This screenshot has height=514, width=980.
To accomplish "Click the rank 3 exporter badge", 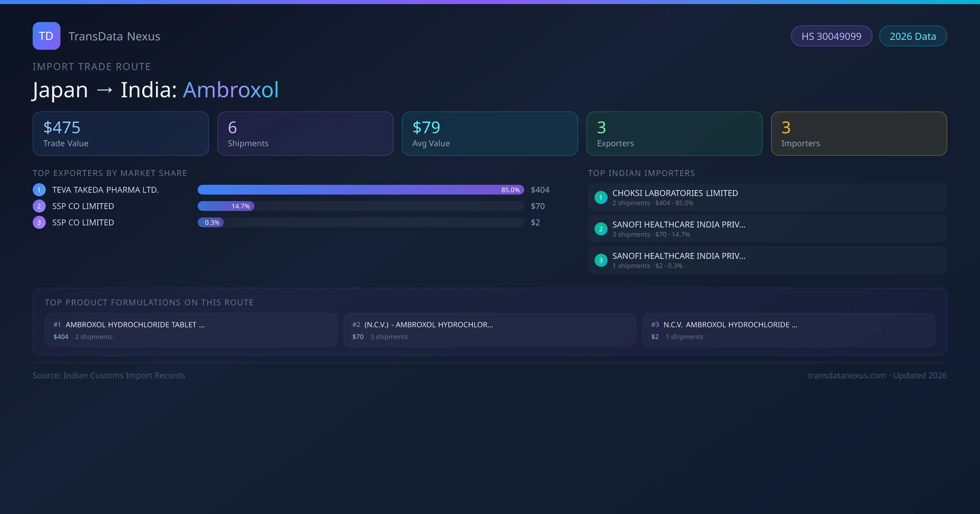I will (39, 222).
